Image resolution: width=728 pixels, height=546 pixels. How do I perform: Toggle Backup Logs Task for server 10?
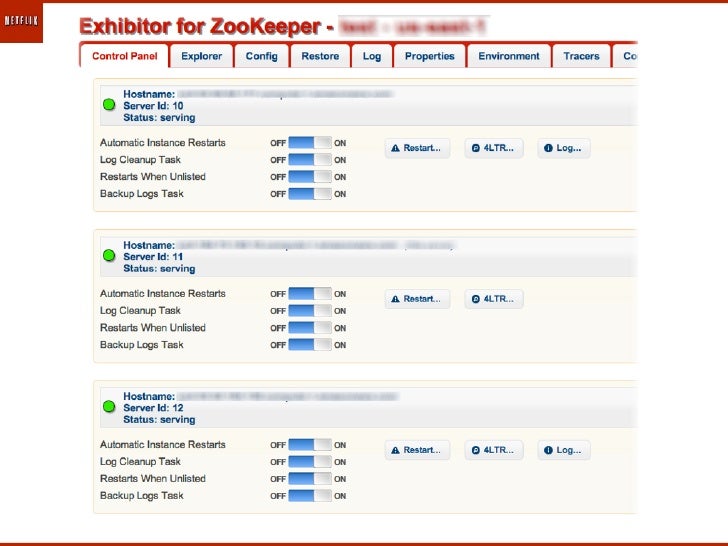pos(310,194)
